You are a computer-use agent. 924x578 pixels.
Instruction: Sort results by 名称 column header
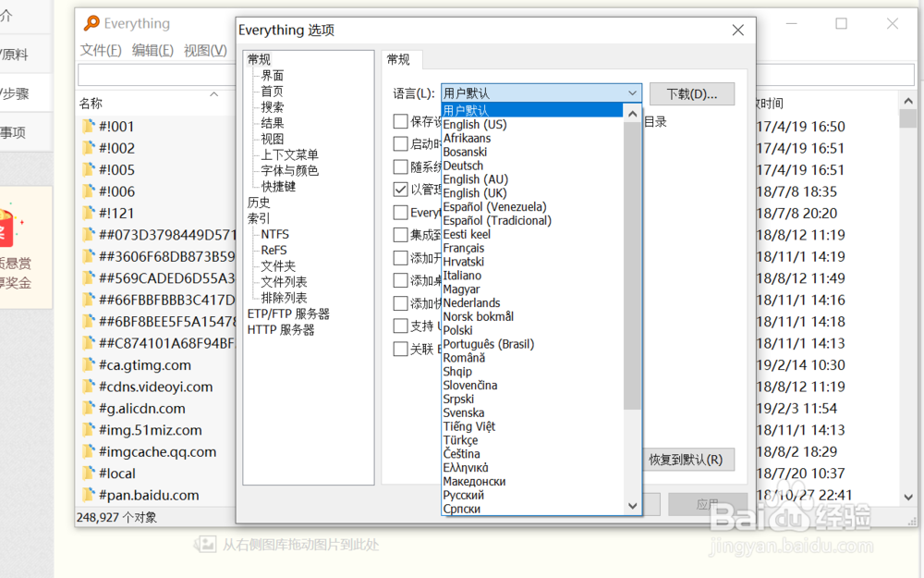pyautogui.click(x=91, y=104)
